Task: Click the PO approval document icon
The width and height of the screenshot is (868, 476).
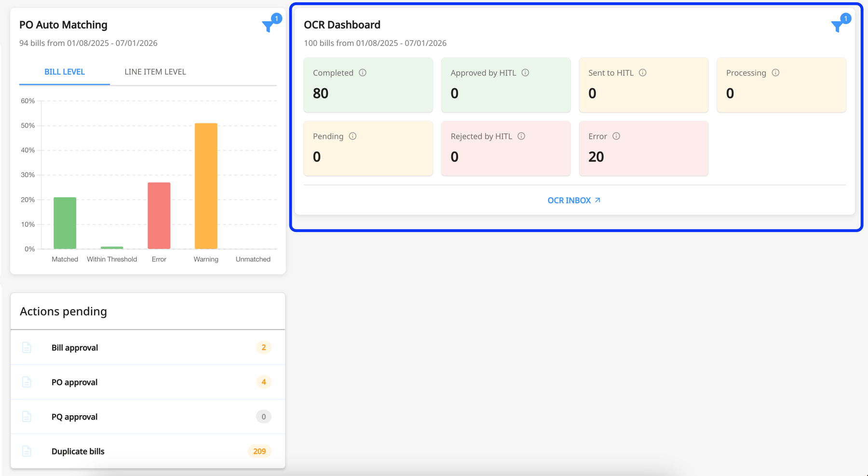Action: [x=27, y=382]
